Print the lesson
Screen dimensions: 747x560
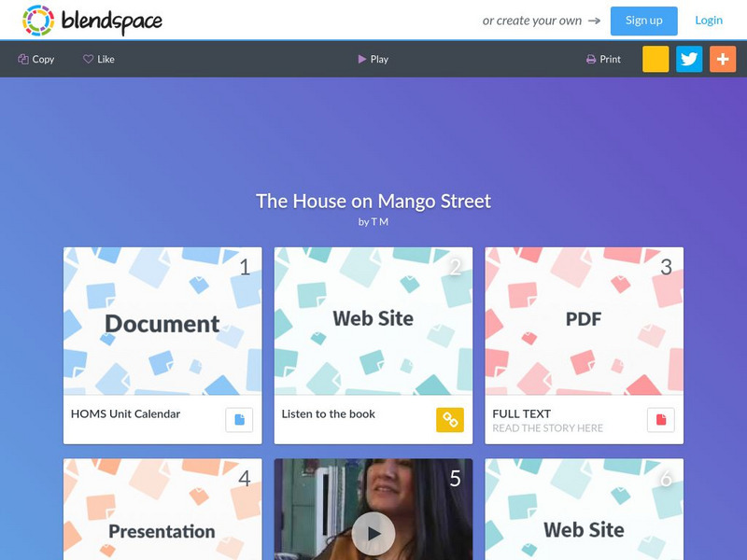(x=603, y=59)
